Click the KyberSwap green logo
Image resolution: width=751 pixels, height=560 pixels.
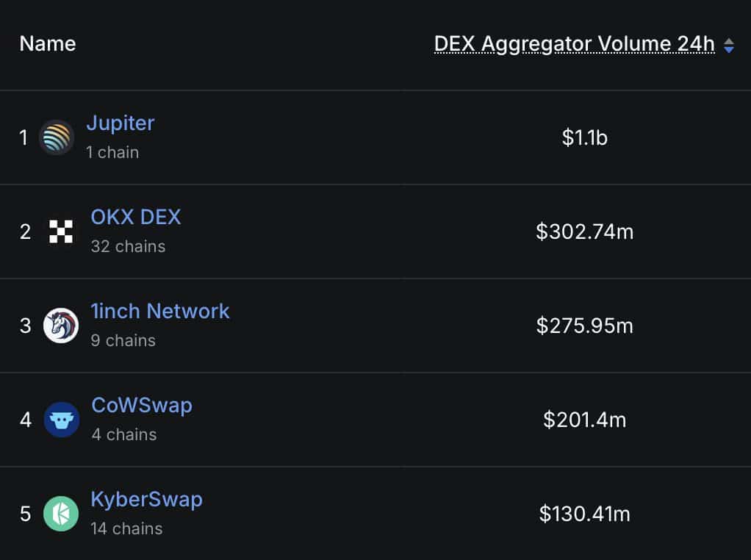pyautogui.click(x=61, y=514)
